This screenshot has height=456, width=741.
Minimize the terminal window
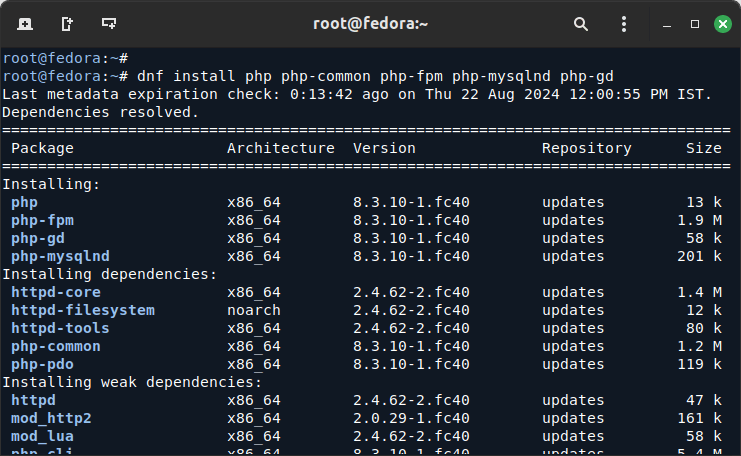(667, 24)
